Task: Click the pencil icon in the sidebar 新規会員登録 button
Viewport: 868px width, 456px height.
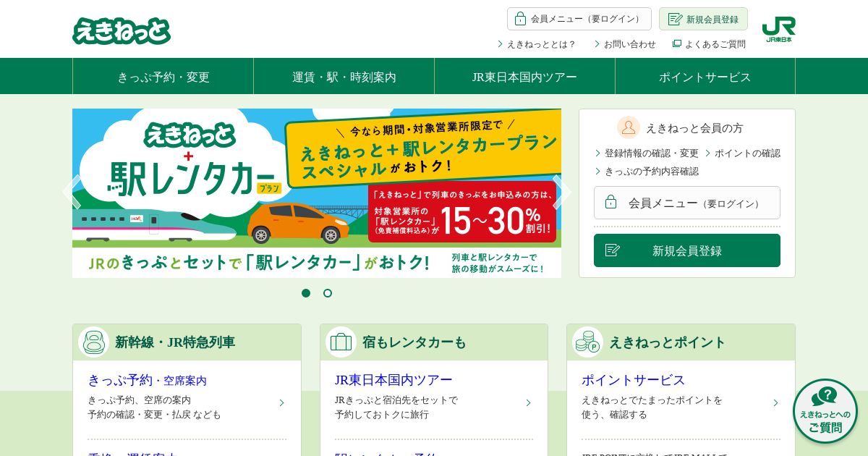Action: (613, 250)
